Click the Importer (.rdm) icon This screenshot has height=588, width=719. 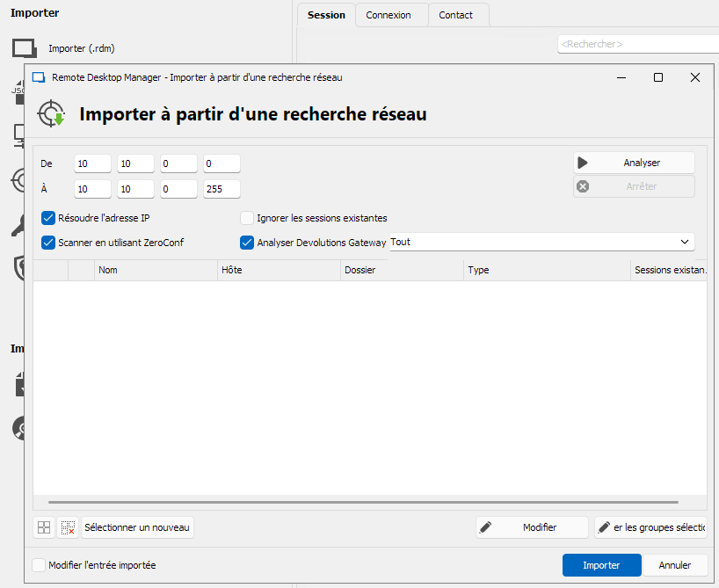click(x=25, y=48)
